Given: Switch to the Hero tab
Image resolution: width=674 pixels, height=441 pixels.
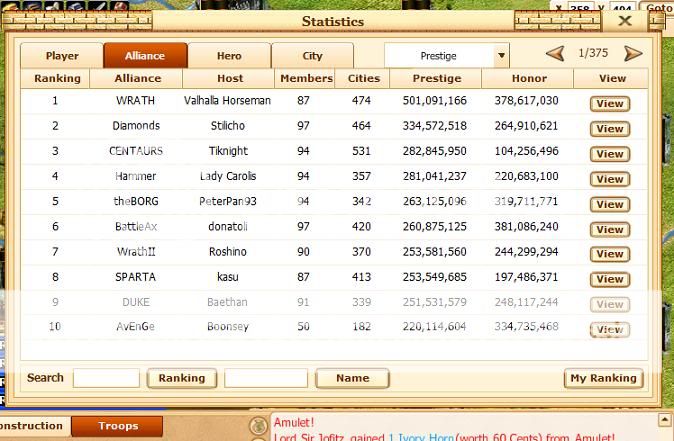Looking at the screenshot, I should (x=229, y=56).
